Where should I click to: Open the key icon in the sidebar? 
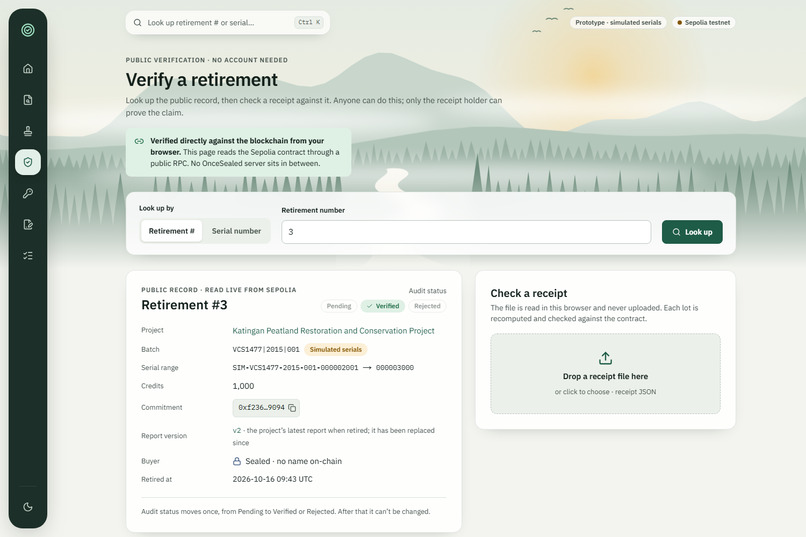(28, 193)
